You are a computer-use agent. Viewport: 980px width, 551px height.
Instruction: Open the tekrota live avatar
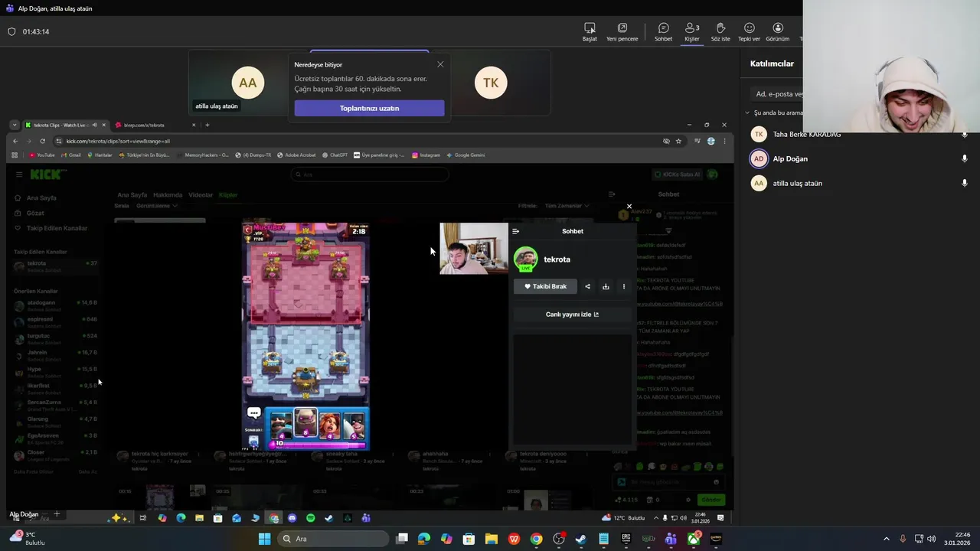point(526,259)
